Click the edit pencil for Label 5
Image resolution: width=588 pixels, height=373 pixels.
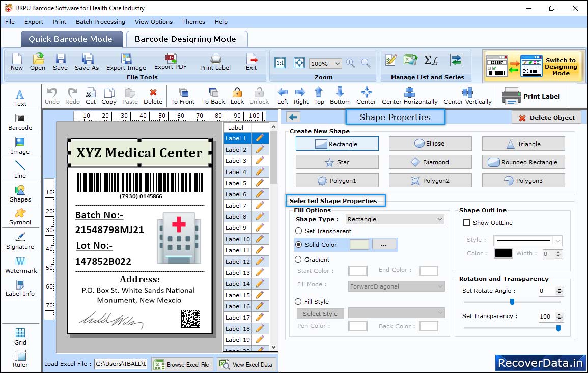260,183
